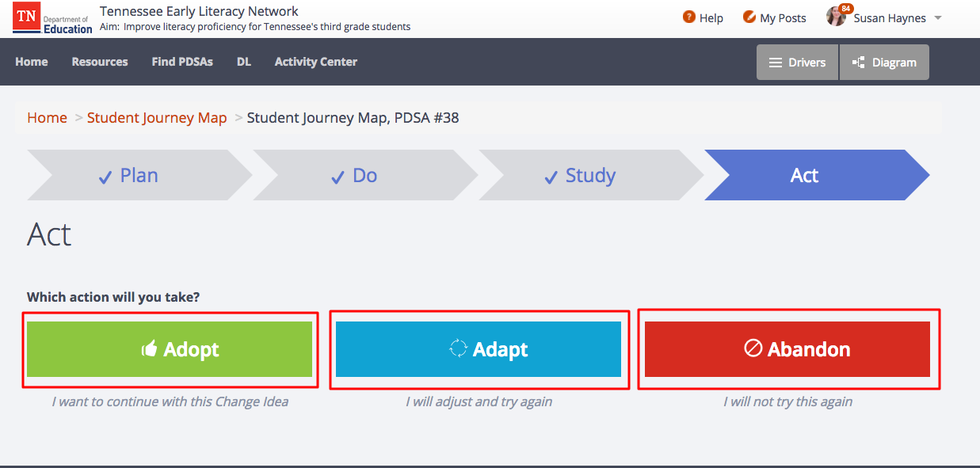
Task: Open the Diagram view
Action: click(x=884, y=62)
